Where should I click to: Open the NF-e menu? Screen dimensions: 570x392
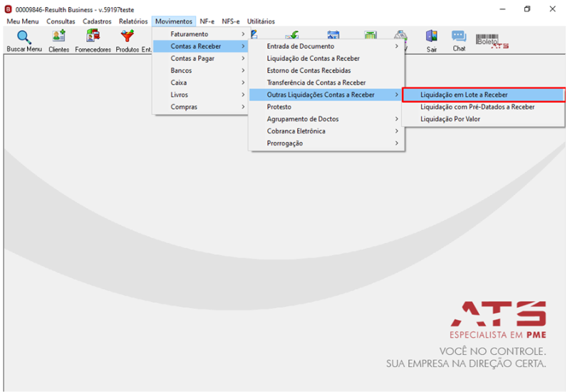click(x=207, y=21)
